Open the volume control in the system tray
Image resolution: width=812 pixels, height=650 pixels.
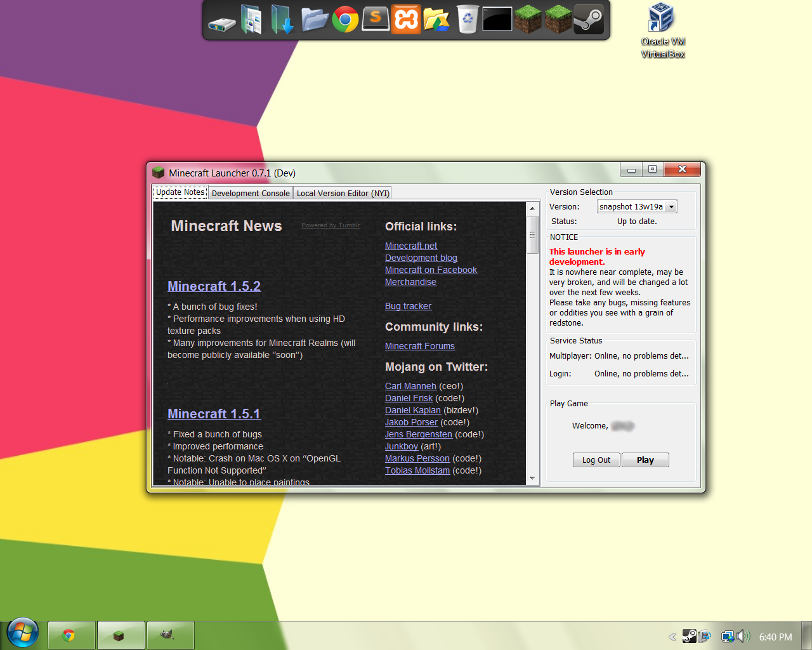click(x=743, y=636)
